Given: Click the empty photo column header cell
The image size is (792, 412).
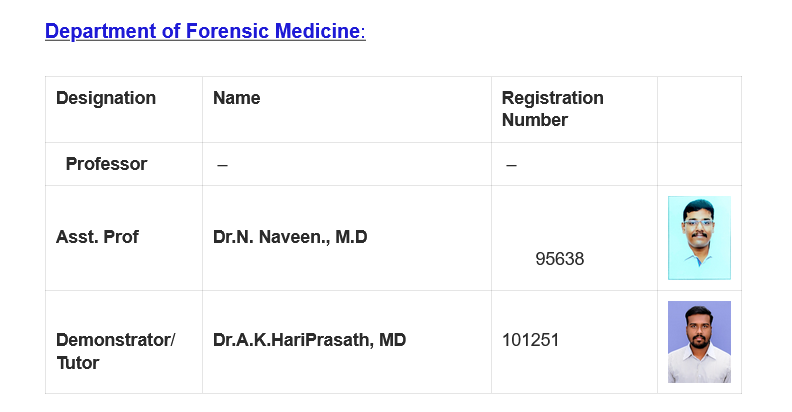Looking at the screenshot, I should click(699, 109).
